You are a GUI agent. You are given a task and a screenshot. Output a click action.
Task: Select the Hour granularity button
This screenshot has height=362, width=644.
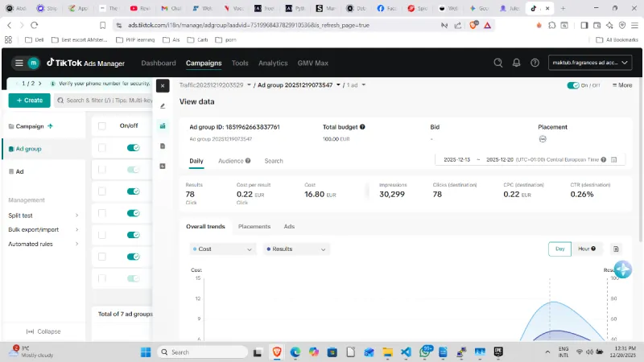(587, 249)
